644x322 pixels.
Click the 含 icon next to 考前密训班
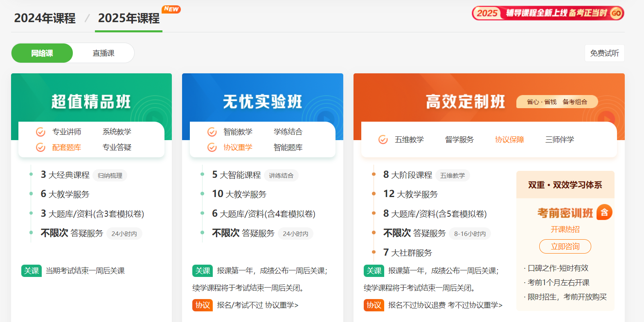(604, 212)
